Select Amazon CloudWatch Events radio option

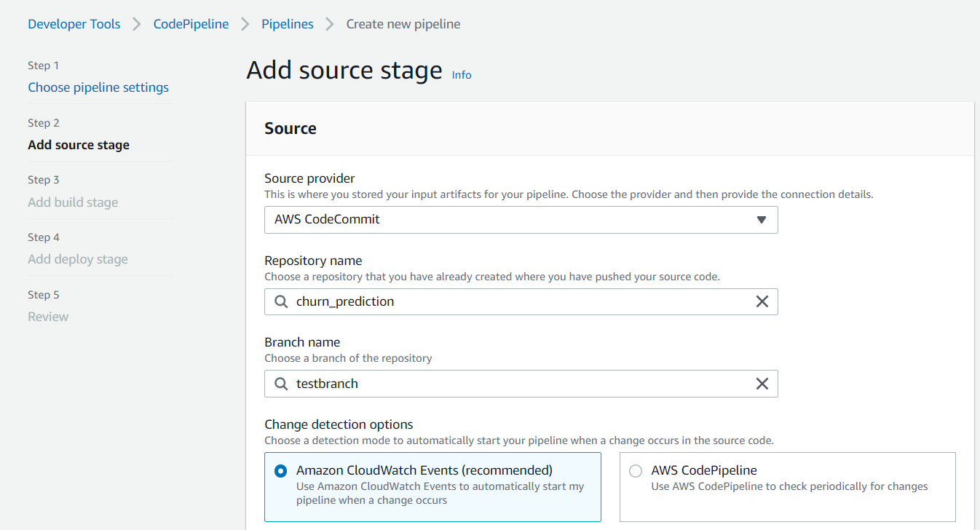[280, 471]
